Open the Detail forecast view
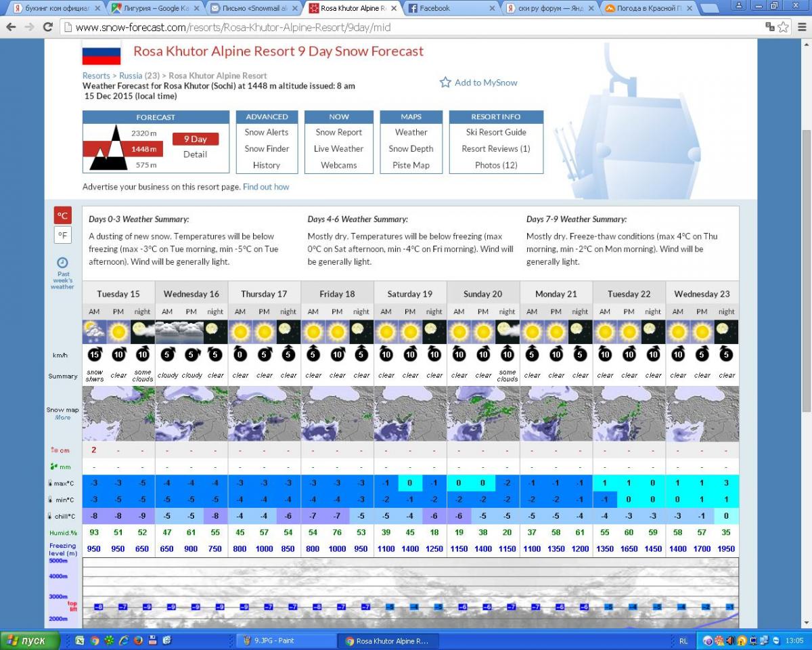The width and height of the screenshot is (812, 650). pyautogui.click(x=195, y=154)
